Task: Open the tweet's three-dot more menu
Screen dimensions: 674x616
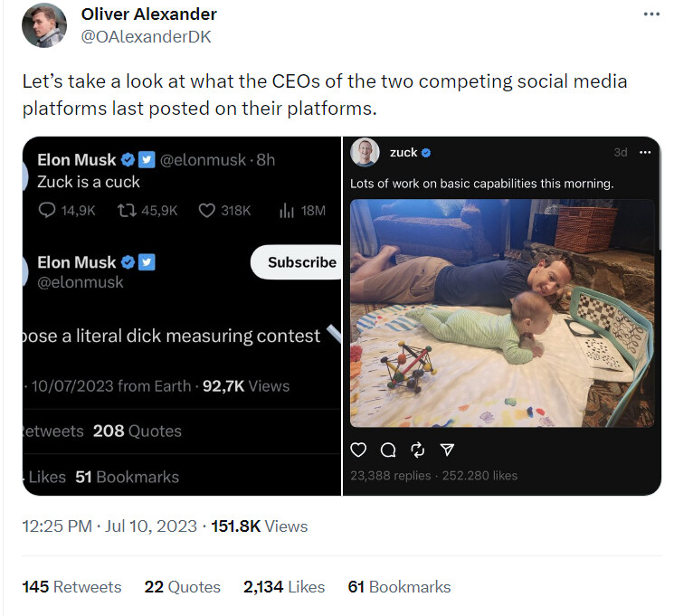Action: 651,14
